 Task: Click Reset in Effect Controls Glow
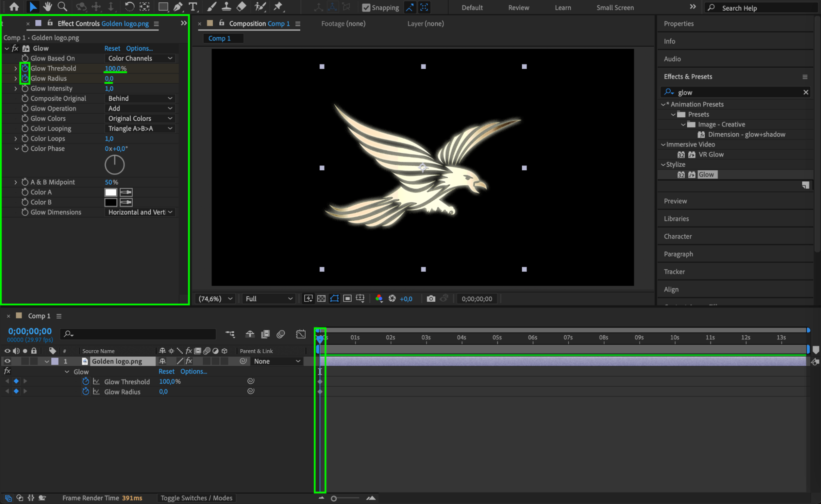tap(112, 48)
